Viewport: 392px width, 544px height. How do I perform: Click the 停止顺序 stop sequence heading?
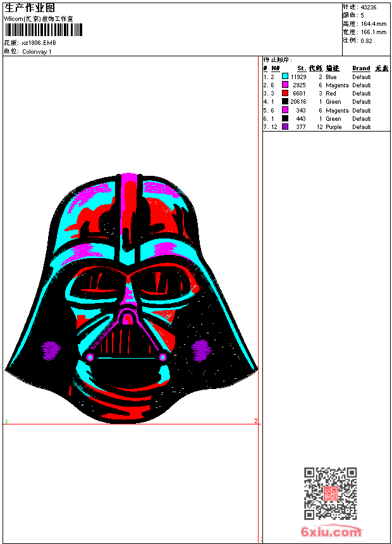(278, 60)
